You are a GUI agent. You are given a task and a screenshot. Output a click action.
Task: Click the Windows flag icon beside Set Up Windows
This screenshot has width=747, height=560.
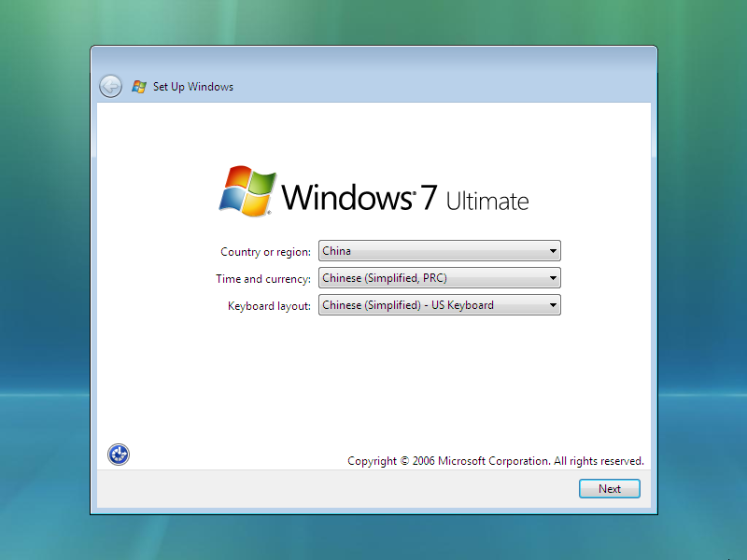tap(139, 87)
